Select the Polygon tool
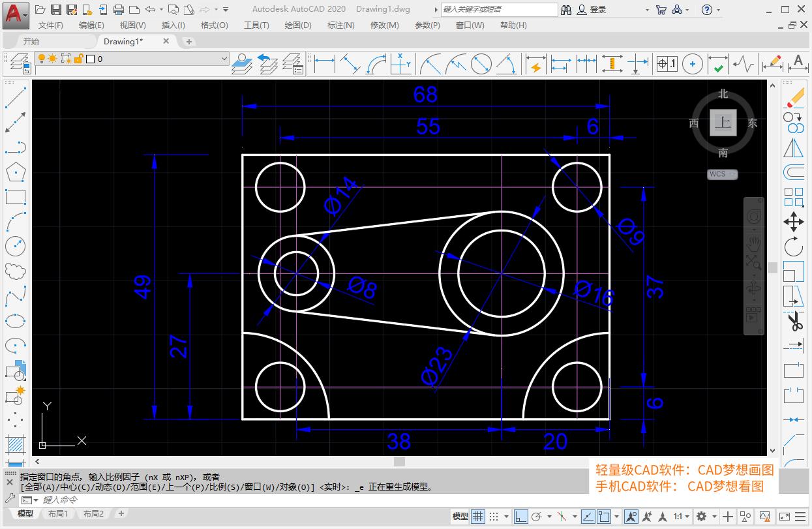Viewport: 812px width, 529px height. click(16, 172)
